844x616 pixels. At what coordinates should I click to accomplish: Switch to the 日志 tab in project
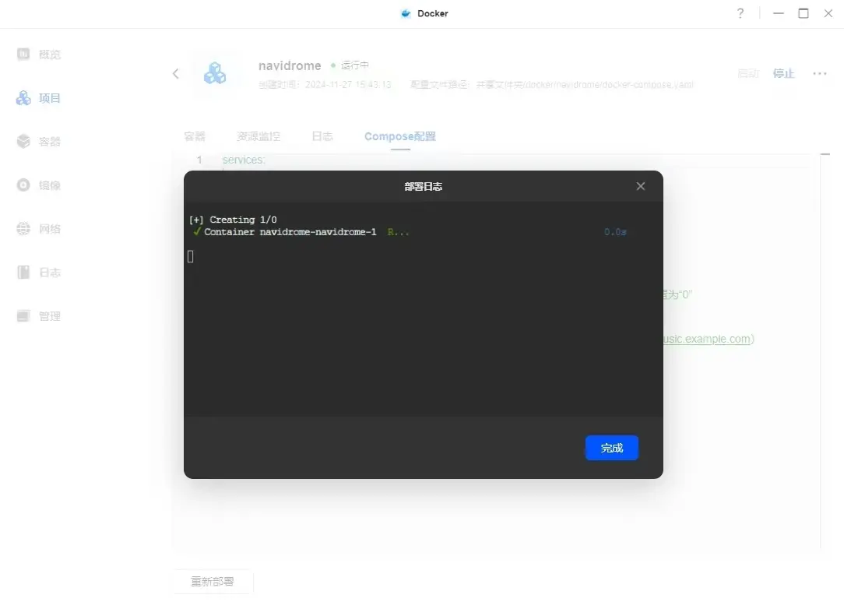[x=322, y=136]
